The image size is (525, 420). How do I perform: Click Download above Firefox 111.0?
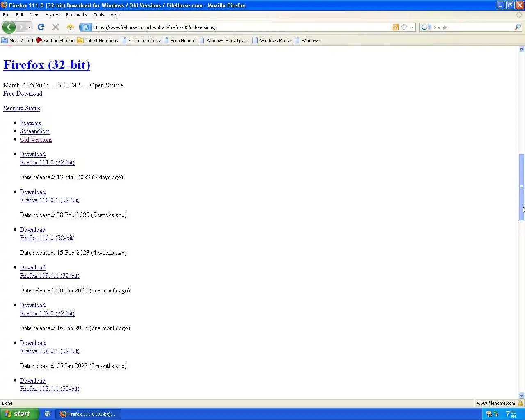tap(32, 154)
